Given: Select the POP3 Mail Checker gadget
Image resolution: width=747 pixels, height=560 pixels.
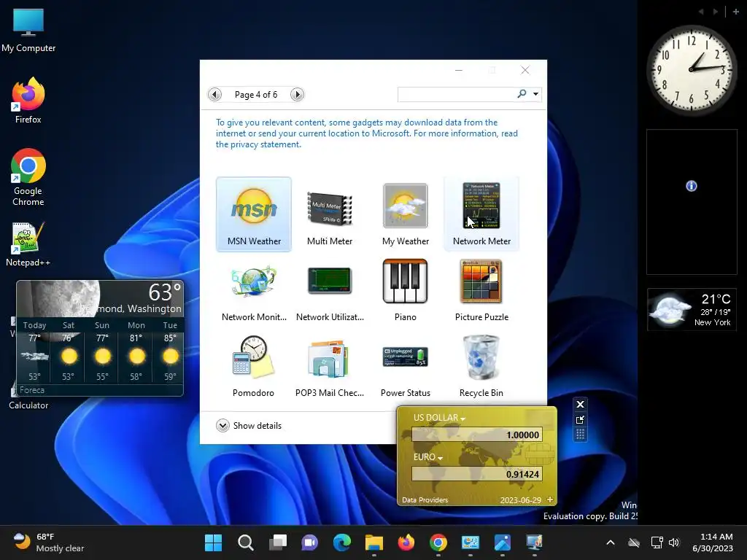Looking at the screenshot, I should pyautogui.click(x=330, y=366).
